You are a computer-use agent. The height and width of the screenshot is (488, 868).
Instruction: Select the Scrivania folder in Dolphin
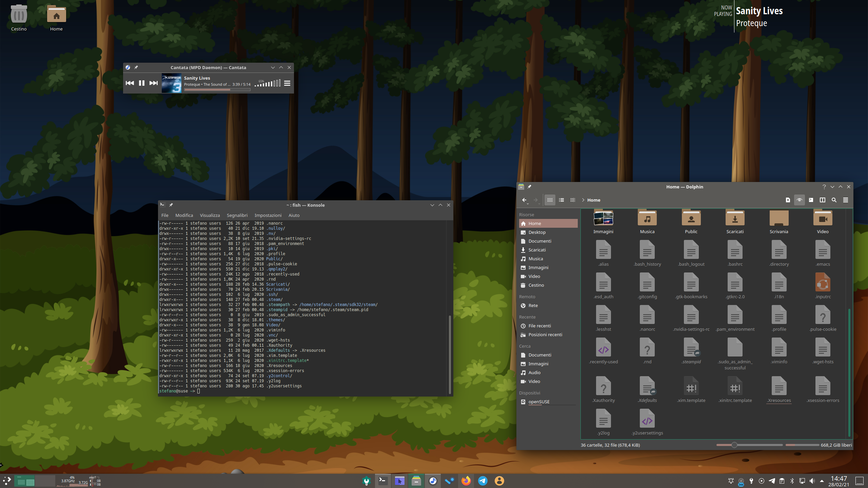tap(779, 218)
